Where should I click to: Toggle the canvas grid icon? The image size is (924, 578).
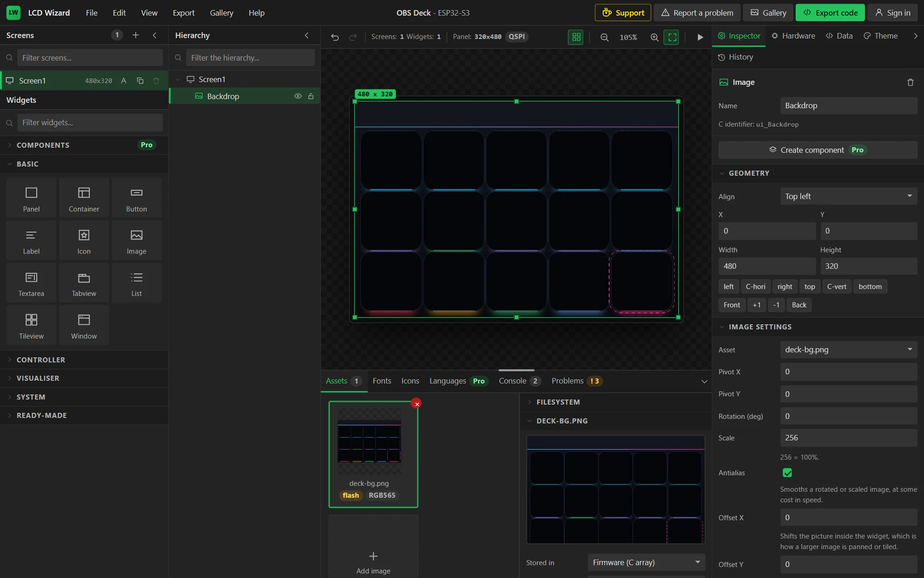click(576, 37)
